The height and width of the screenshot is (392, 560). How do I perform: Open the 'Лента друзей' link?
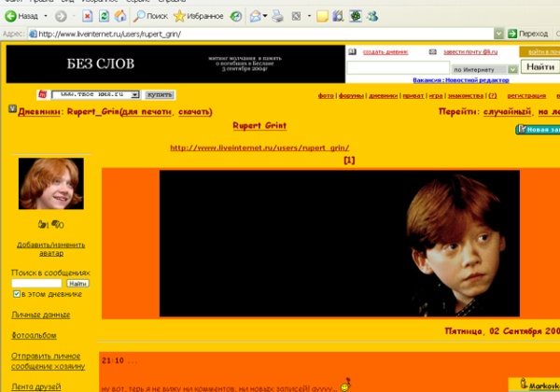tap(36, 386)
